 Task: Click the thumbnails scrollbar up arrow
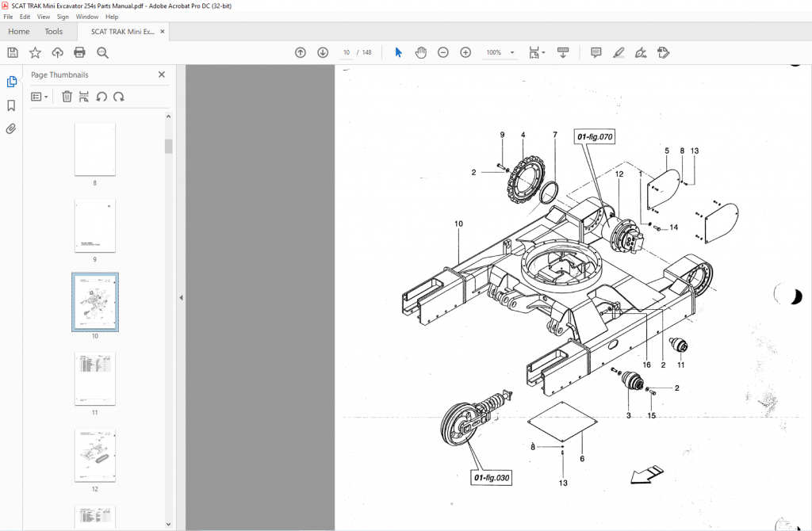click(x=168, y=117)
